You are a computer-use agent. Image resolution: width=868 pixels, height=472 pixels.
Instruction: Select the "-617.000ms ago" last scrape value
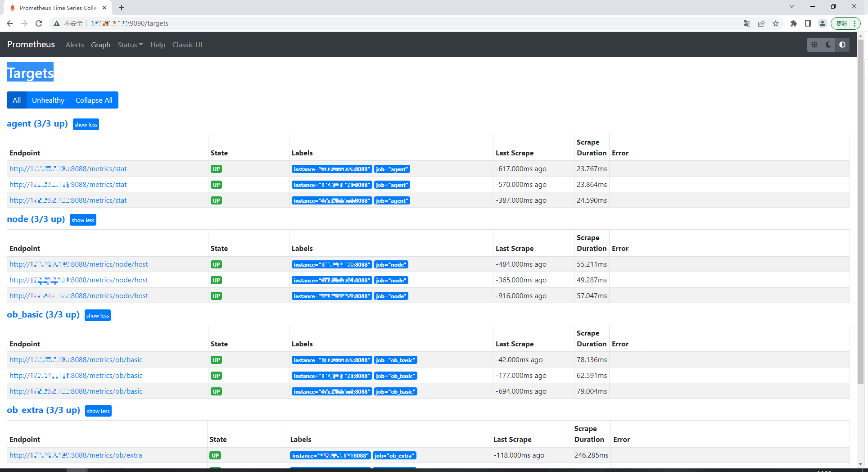click(521, 169)
